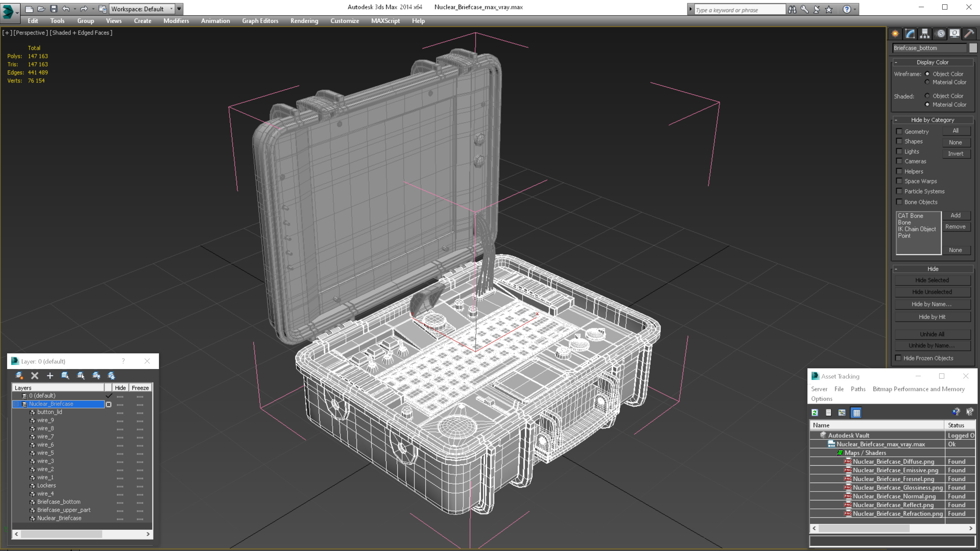
Task: Open the Redo history dropdown arrow
Action: [x=93, y=9]
